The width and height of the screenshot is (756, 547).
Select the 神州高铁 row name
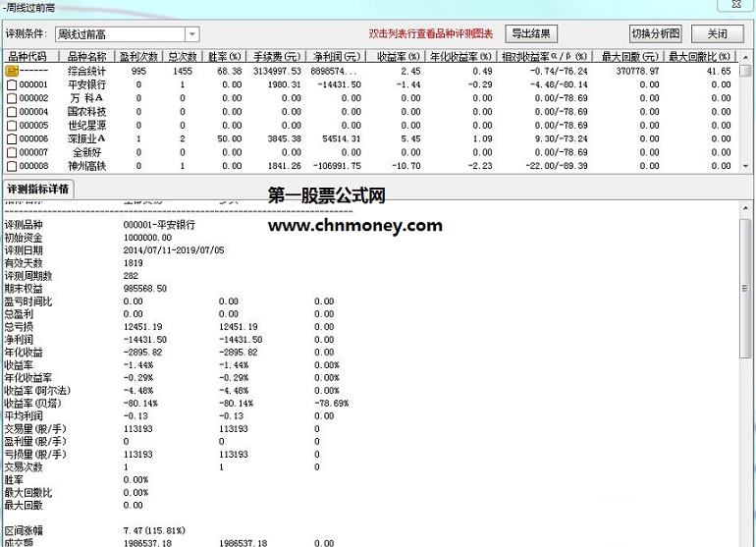[86, 166]
